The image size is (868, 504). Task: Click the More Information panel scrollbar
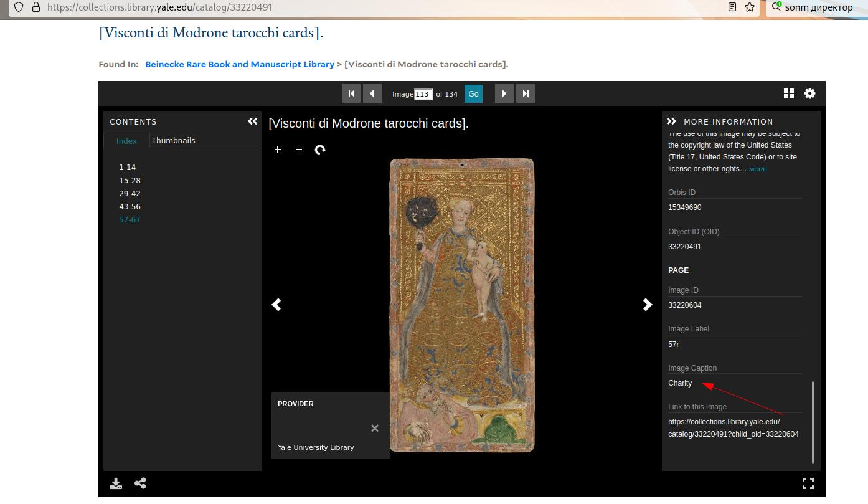click(x=813, y=422)
